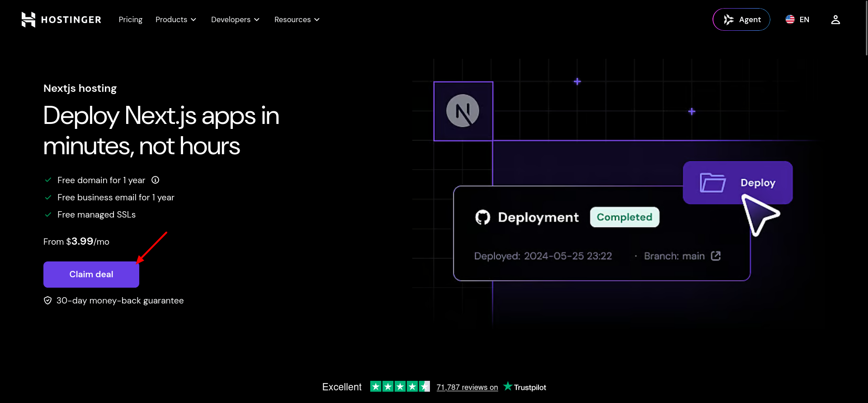Click the free domain info icon
Screen dimensions: 868x403
pyautogui.click(x=156, y=180)
